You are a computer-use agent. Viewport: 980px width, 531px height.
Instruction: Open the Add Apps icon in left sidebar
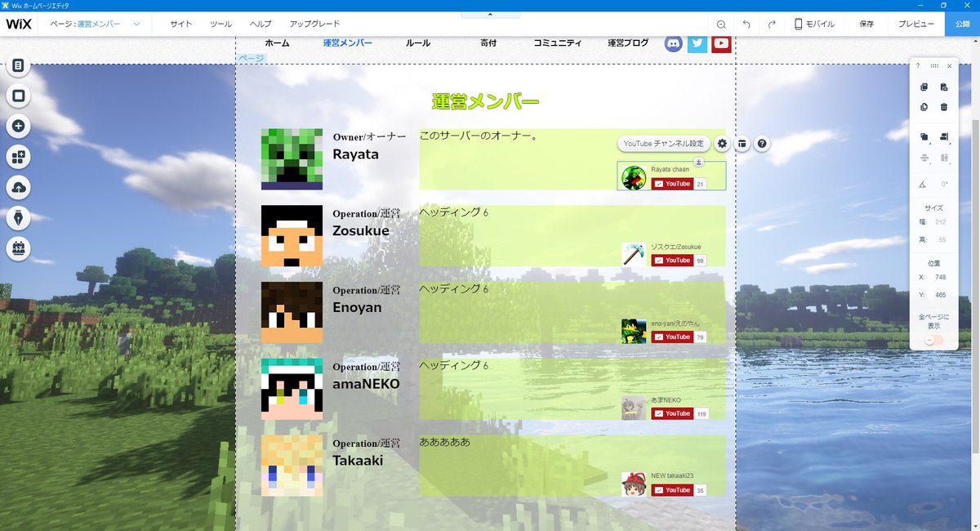(18, 157)
